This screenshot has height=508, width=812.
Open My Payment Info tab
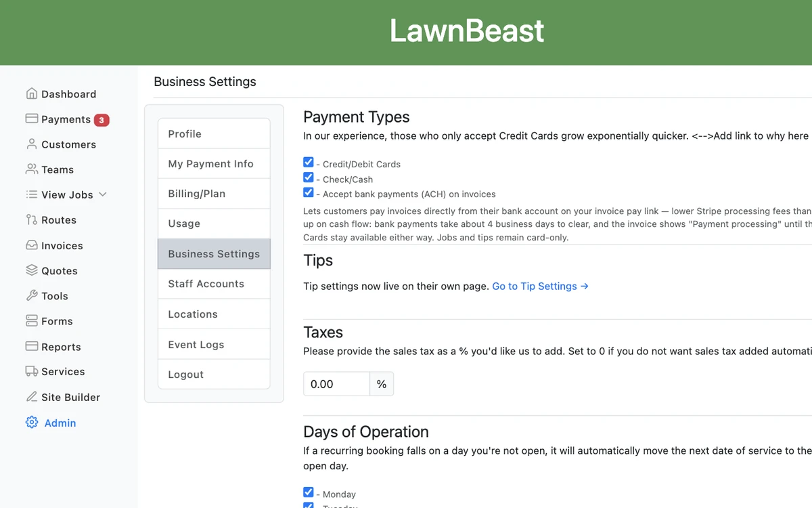tap(214, 164)
